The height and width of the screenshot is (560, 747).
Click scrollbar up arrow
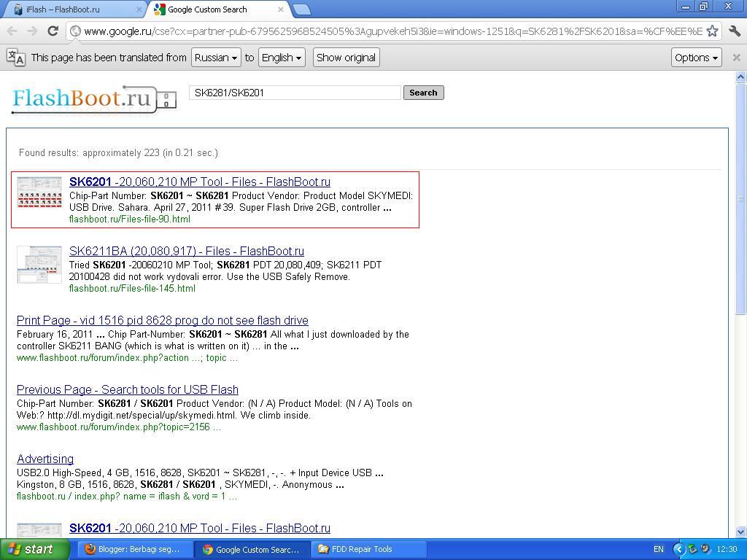pos(740,77)
